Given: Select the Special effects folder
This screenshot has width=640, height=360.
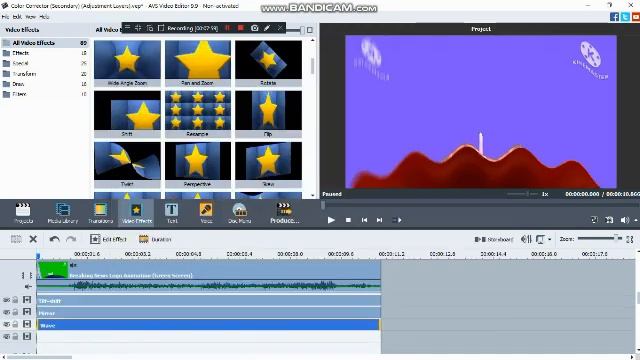Looking at the screenshot, I should pos(45,63).
